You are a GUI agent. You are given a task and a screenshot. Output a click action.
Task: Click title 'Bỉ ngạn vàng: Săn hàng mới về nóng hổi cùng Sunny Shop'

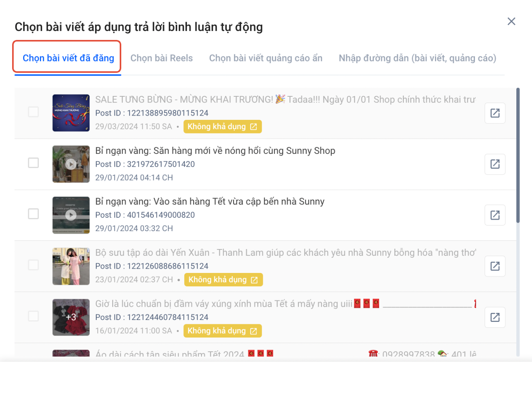pos(215,151)
